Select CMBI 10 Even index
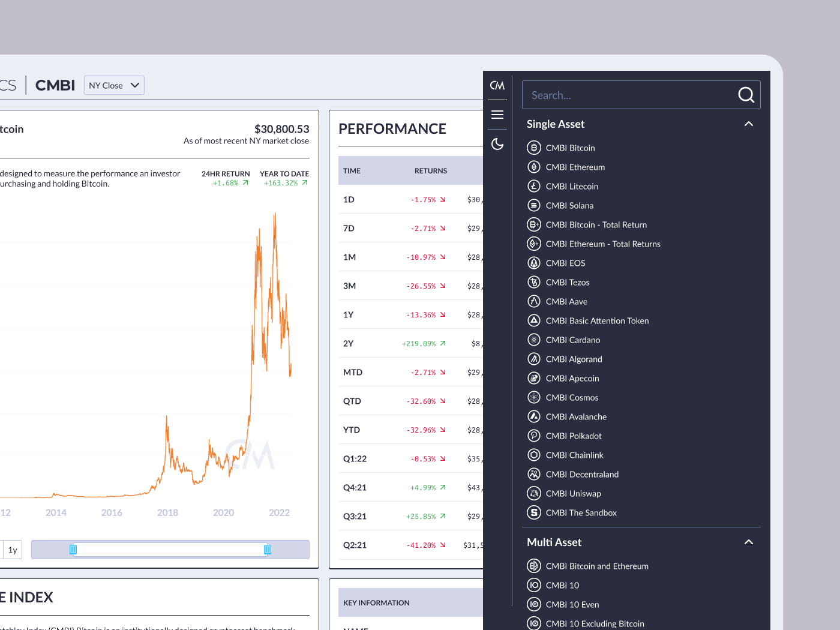The image size is (840, 630). pos(572,604)
